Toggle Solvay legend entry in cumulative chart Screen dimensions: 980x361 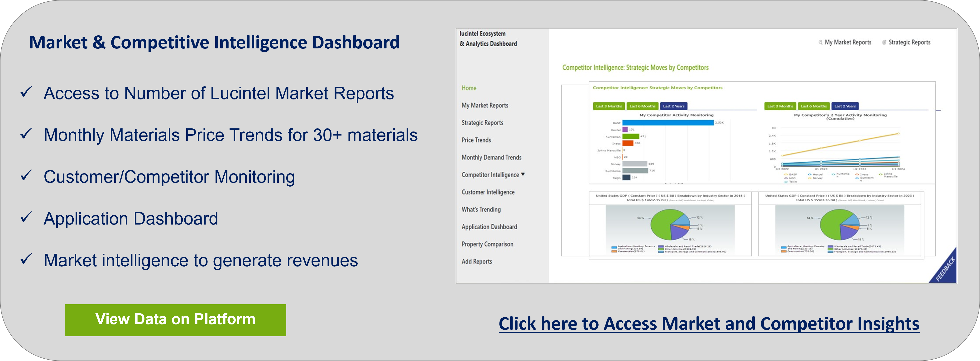point(815,178)
